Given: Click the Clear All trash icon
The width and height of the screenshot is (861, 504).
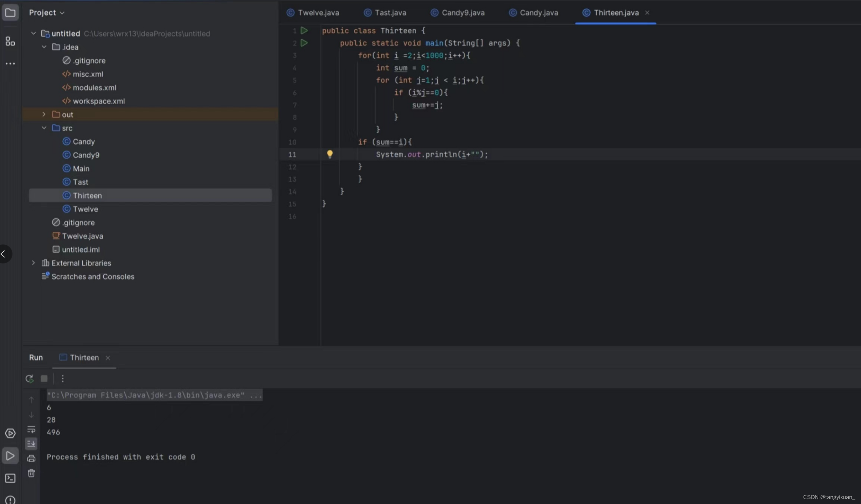Looking at the screenshot, I should tap(31, 473).
